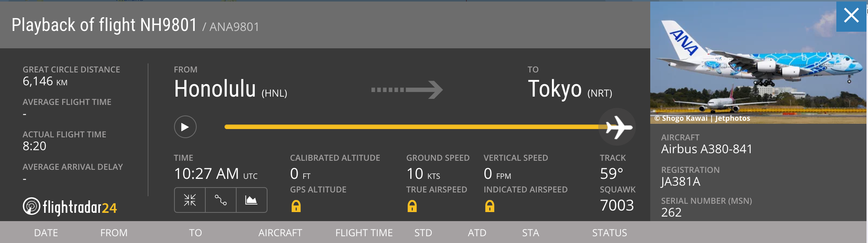868x243 pixels.
Task: Click the FLIGHT TIME column header
Action: click(364, 233)
